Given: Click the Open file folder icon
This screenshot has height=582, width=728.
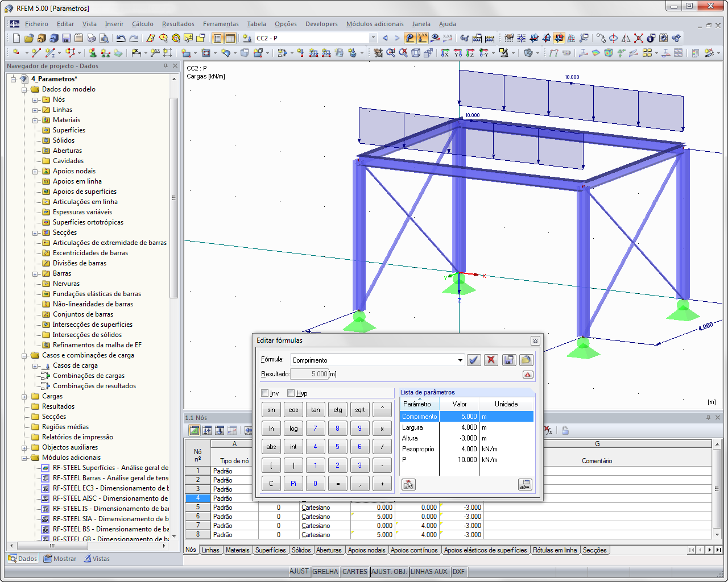Looking at the screenshot, I should click(28, 38).
